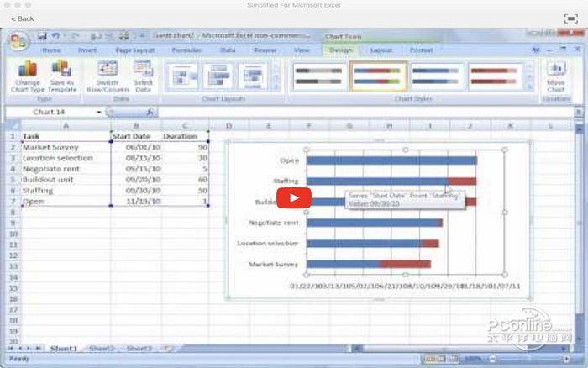
Task: Click the Normal view icon in status bar
Action: [429, 359]
